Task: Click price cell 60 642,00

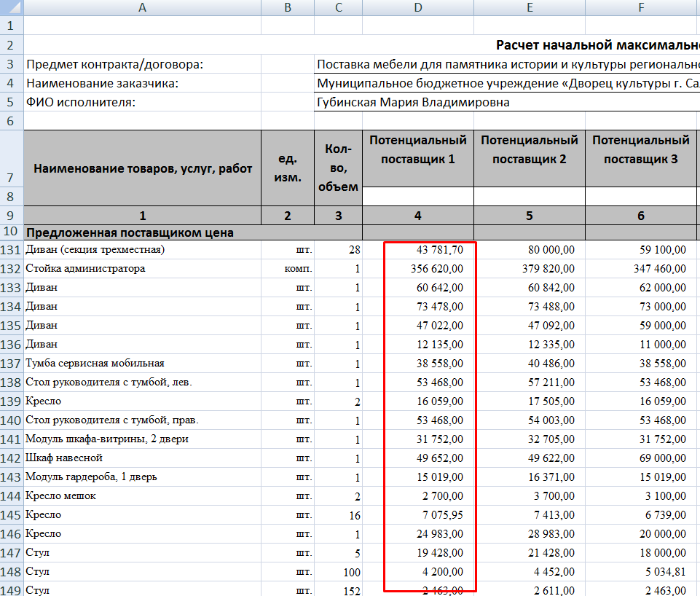Action: pos(418,288)
